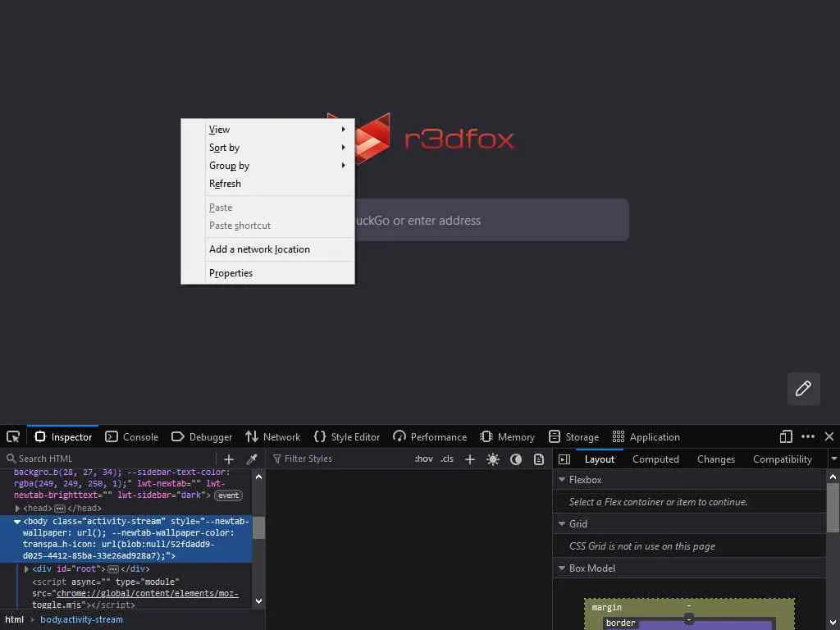Click the Search HTML field
The width and height of the screenshot is (840, 630).
pyautogui.click(x=110, y=459)
